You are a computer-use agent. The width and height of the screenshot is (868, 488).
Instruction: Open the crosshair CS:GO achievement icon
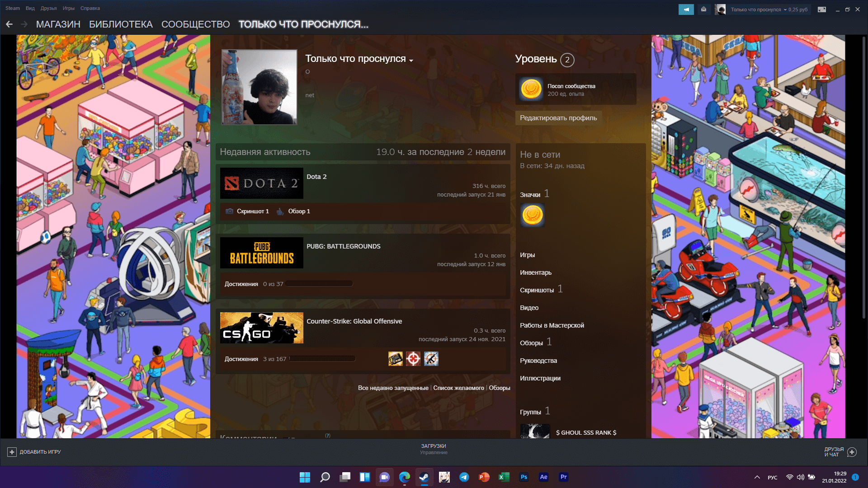click(413, 359)
